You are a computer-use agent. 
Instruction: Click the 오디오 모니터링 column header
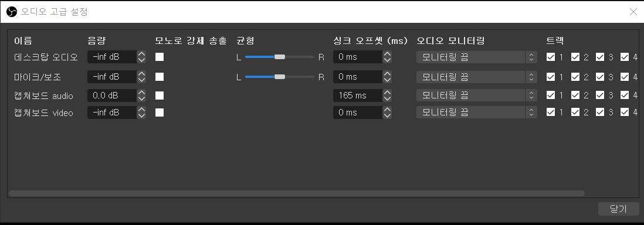pos(450,40)
